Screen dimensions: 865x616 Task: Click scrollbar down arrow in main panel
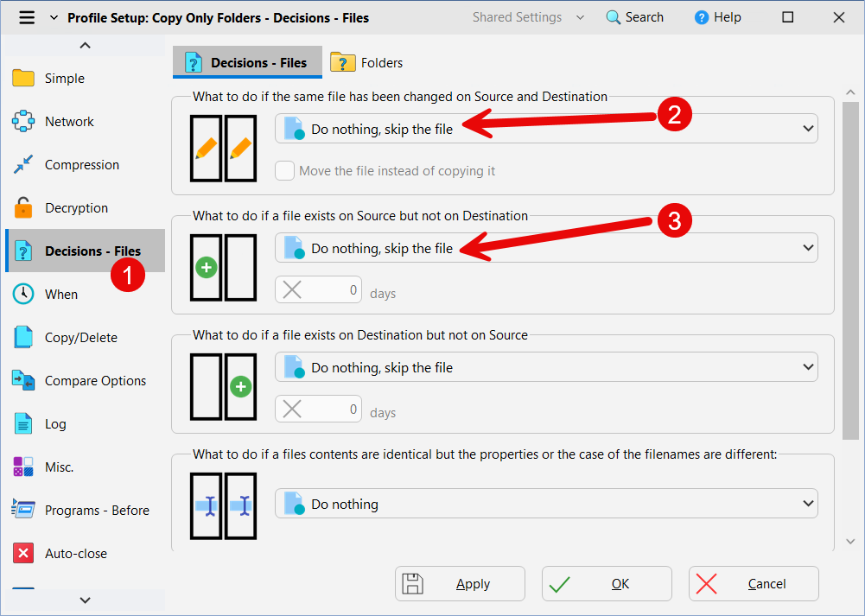pyautogui.click(x=850, y=542)
